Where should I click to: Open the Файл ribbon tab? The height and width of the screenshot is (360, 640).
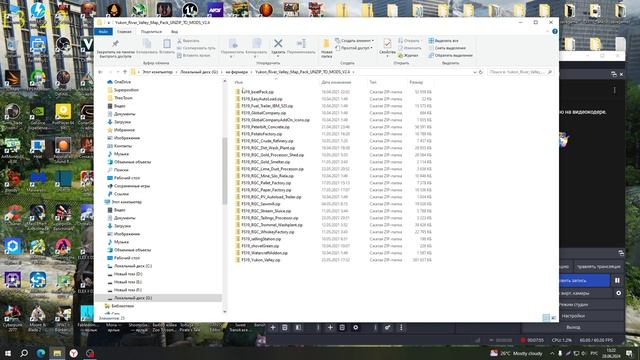click(x=103, y=31)
